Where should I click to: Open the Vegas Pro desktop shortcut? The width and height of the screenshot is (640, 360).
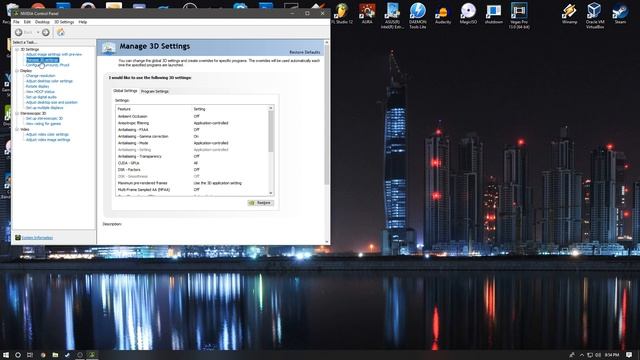(x=519, y=15)
